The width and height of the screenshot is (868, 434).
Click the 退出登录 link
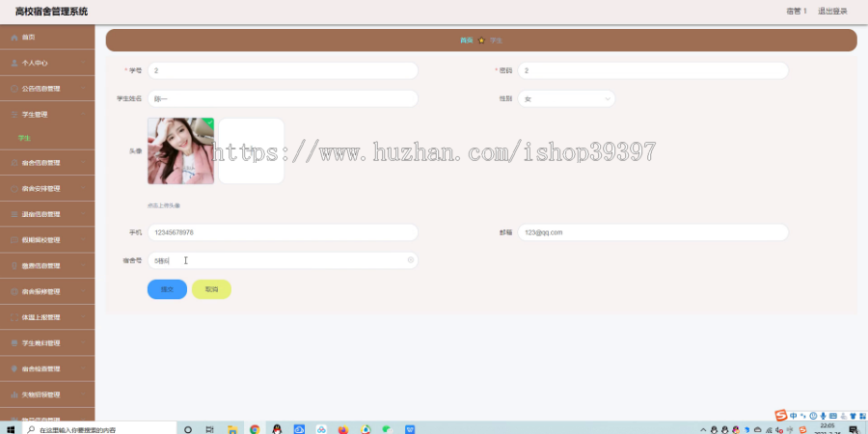[x=832, y=11]
